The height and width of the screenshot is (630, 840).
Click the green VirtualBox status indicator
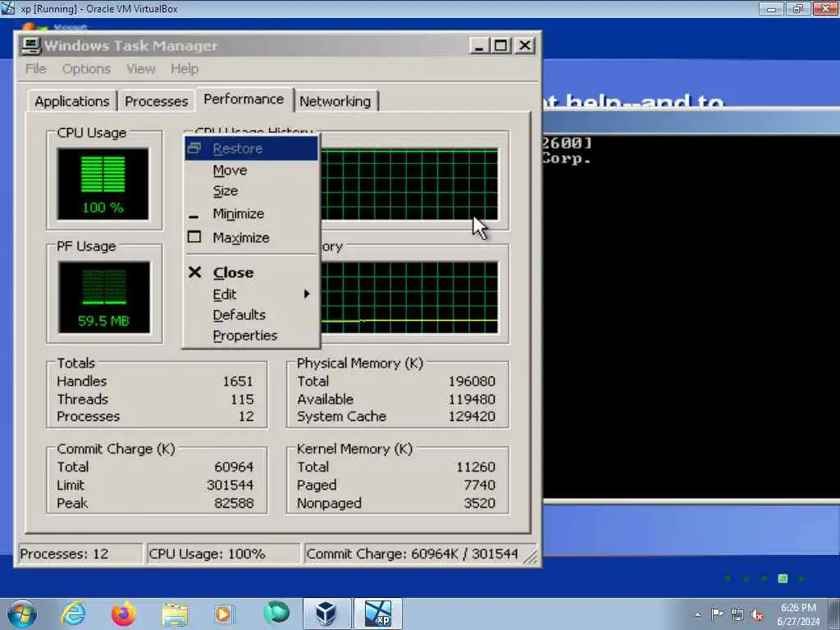click(783, 578)
